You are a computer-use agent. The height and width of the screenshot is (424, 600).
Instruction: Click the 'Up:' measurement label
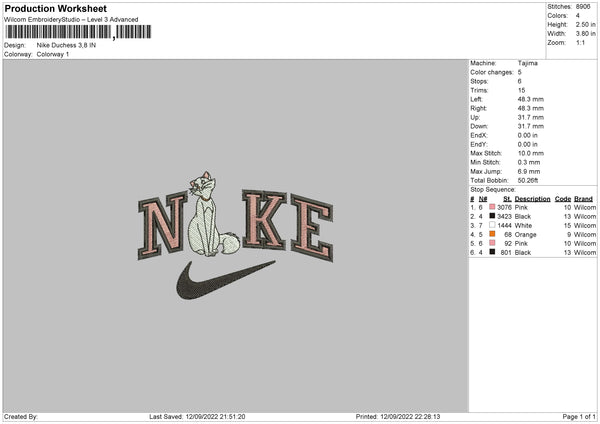point(475,117)
